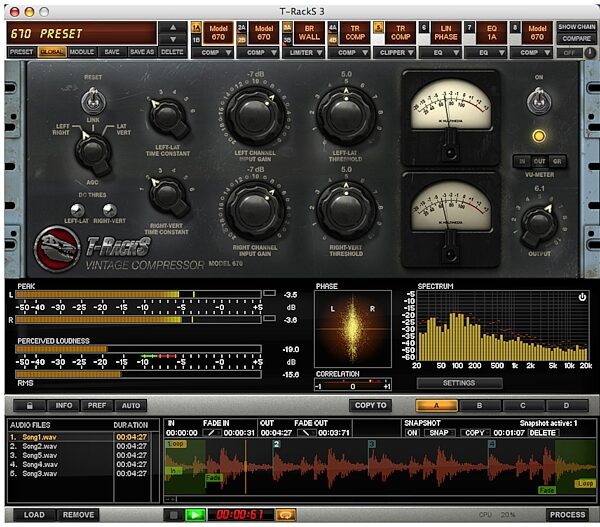Open the LIMITER module dropdown
600x527 pixels.
tap(303, 52)
